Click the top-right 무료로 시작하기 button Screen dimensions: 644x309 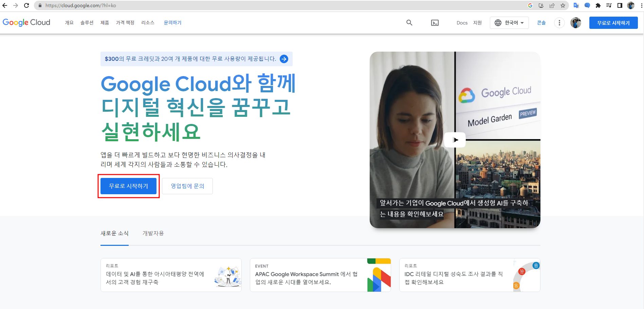click(x=613, y=23)
